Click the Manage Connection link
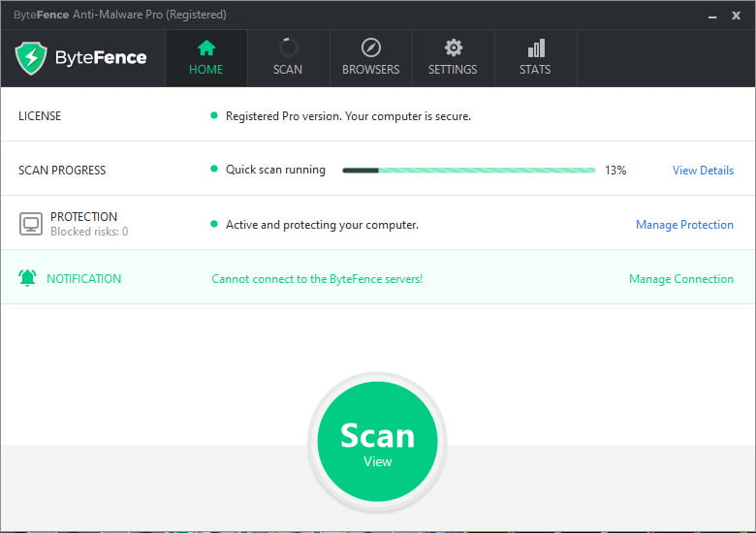 click(681, 279)
